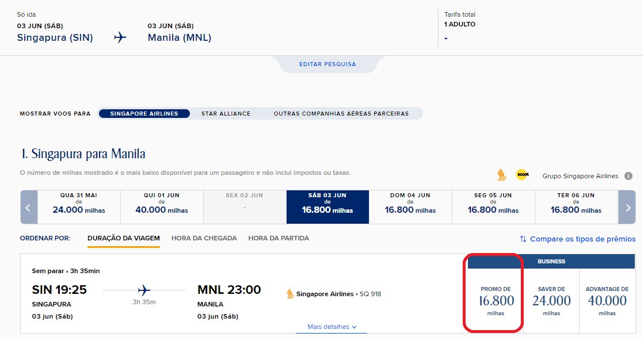644x337 pixels.
Task: Sort results by Hora da Chegada
Action: tap(204, 238)
